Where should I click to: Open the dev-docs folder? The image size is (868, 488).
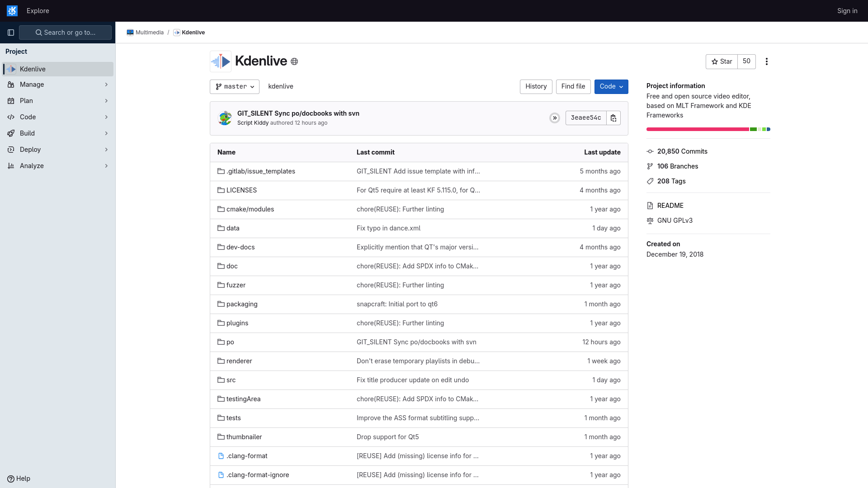[x=241, y=247]
